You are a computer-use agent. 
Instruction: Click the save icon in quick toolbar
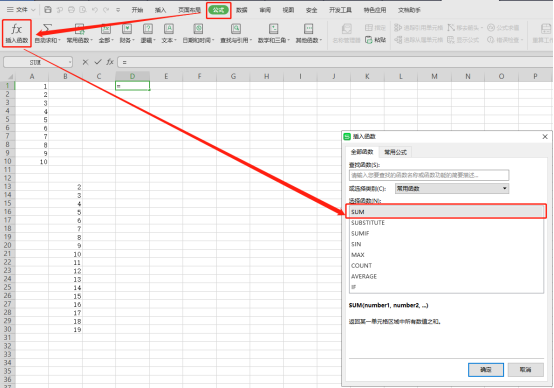point(48,10)
